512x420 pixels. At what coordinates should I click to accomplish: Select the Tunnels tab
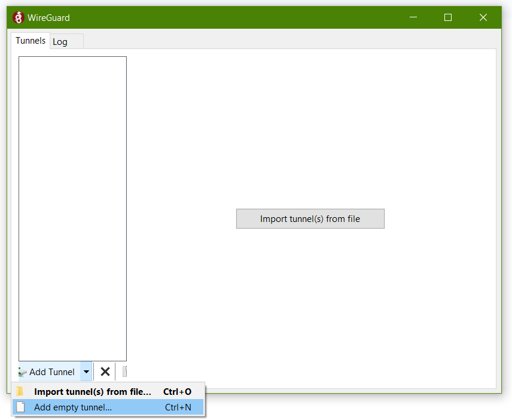pyautogui.click(x=30, y=41)
